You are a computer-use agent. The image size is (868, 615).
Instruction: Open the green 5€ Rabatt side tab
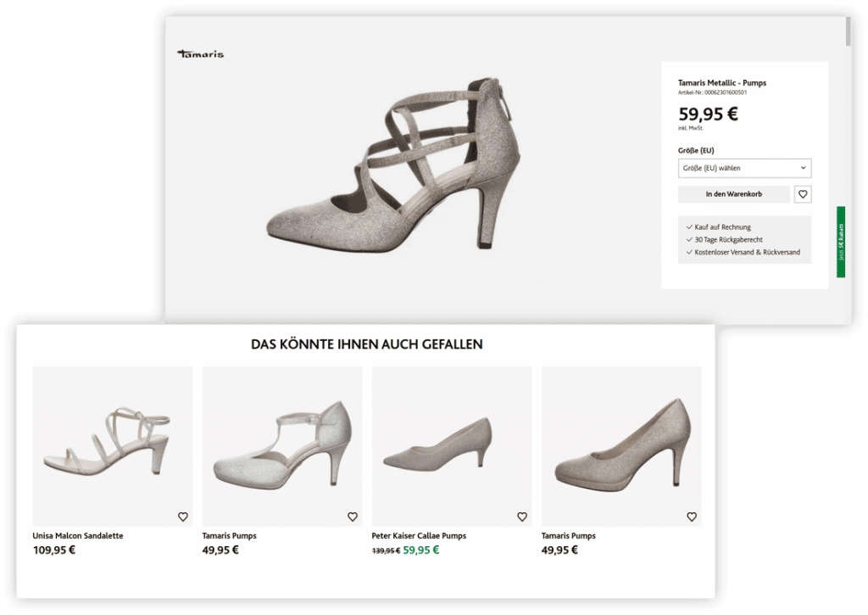click(841, 242)
